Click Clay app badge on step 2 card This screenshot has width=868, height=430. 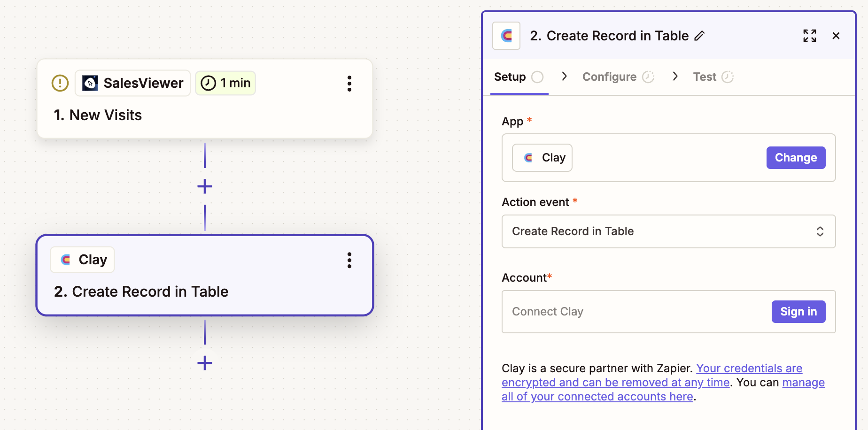pos(83,260)
